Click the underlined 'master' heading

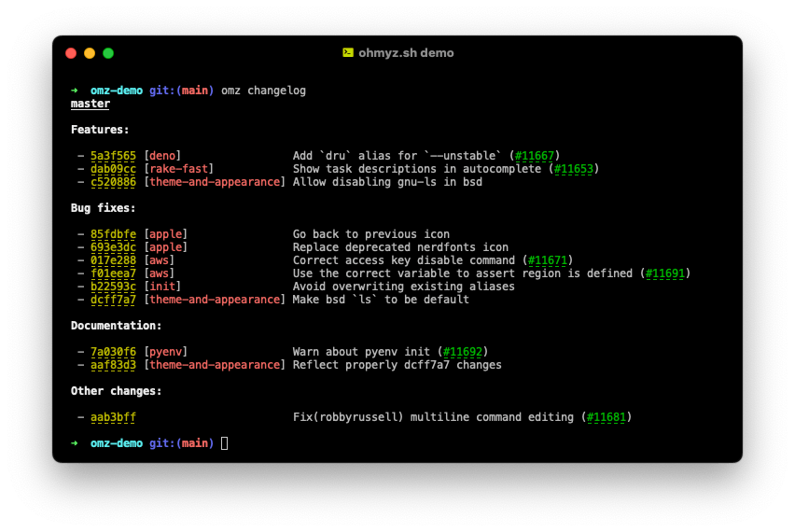(x=91, y=104)
